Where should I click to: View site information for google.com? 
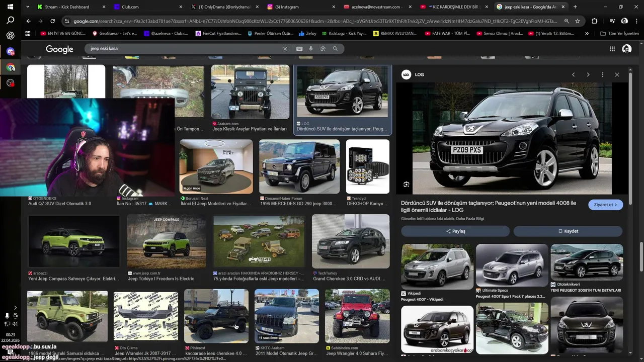point(67,21)
